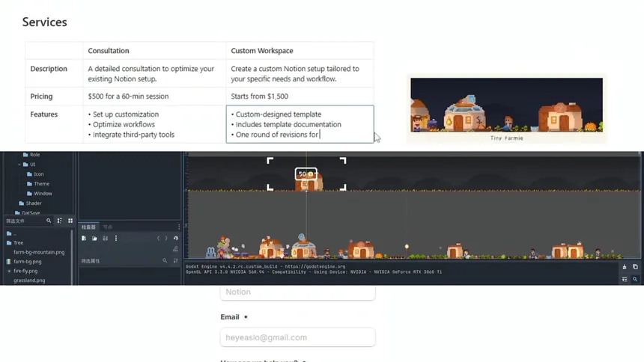Click the property filter search icon

click(165, 260)
